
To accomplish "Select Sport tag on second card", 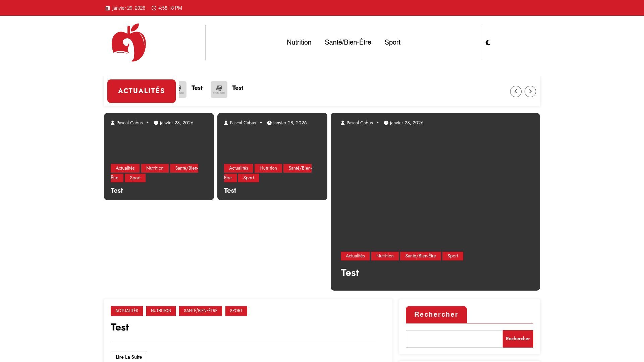I will coord(249,178).
